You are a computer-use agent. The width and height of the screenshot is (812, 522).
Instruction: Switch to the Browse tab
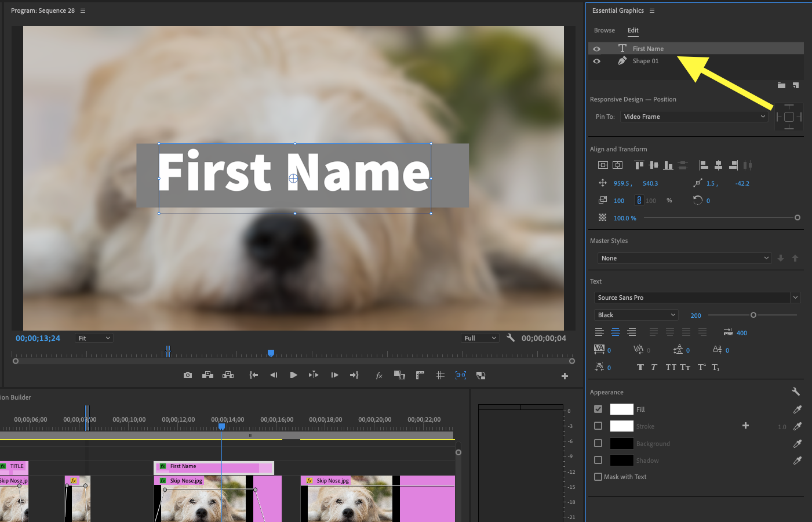pyautogui.click(x=604, y=30)
